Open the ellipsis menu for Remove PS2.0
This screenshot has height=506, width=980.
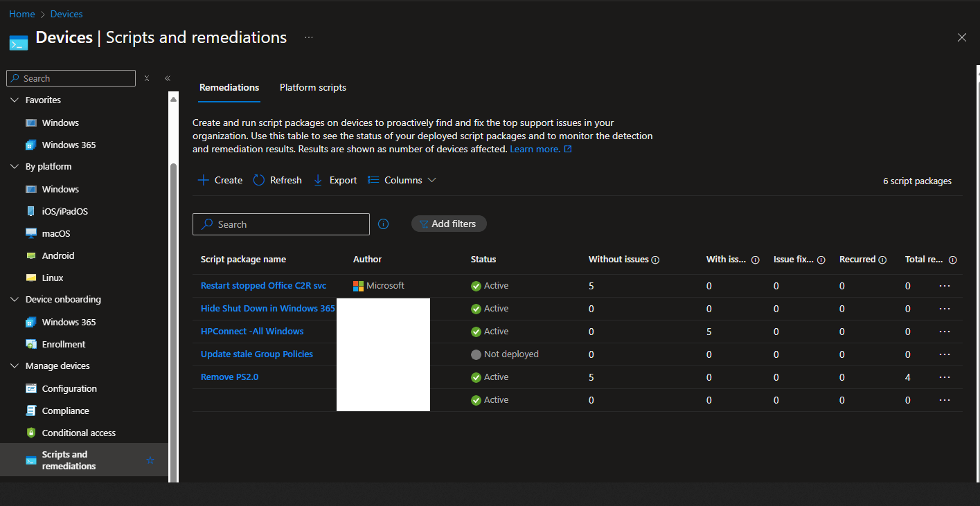pyautogui.click(x=945, y=377)
